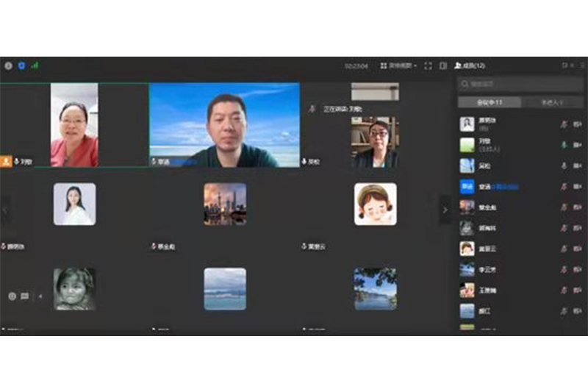Click mic icon on the woman-in-red tile label
The height and width of the screenshot is (392, 588).
click(16, 162)
